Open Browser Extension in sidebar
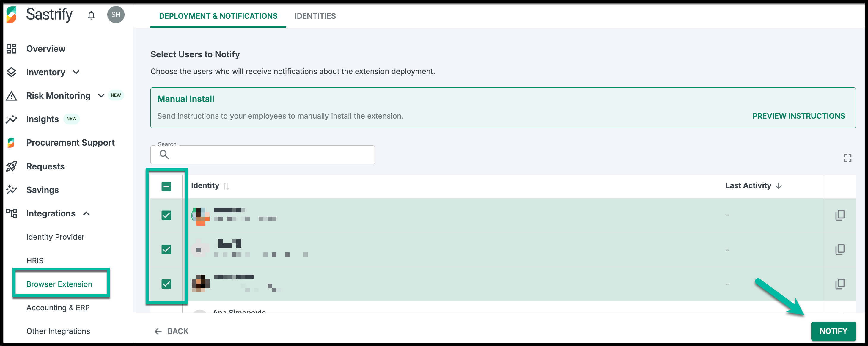This screenshot has width=868, height=346. pos(59,284)
